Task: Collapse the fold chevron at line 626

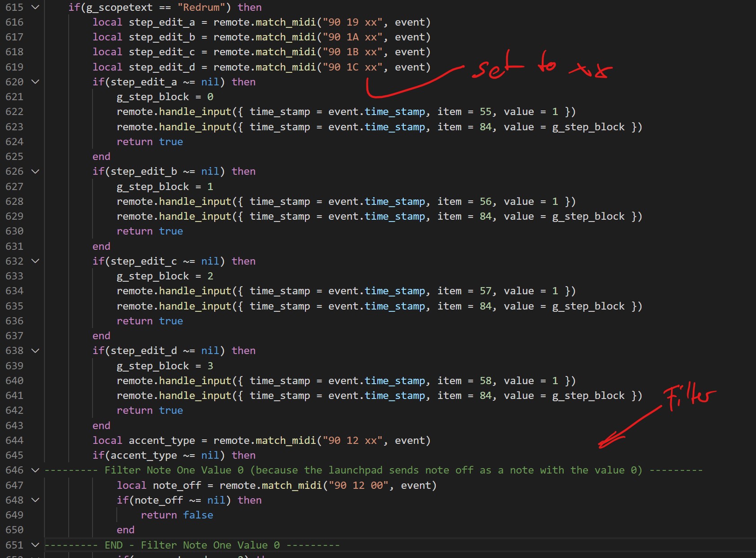Action: pos(35,171)
